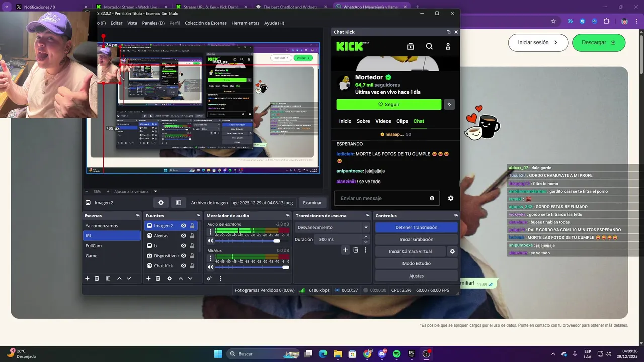The height and width of the screenshot is (362, 644).
Task: Hide the Alertas source
Action: pos(184,236)
